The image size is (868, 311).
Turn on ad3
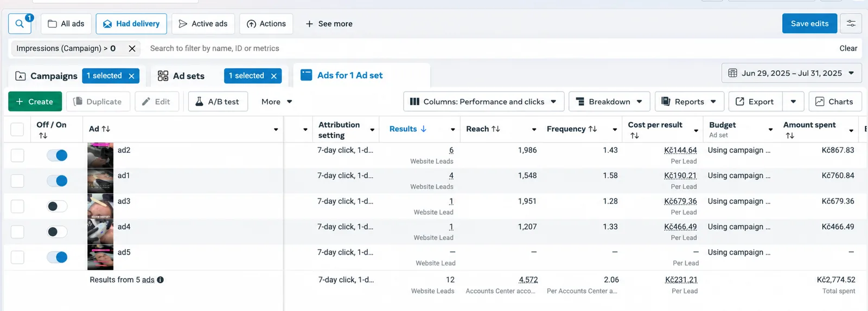pos(57,206)
